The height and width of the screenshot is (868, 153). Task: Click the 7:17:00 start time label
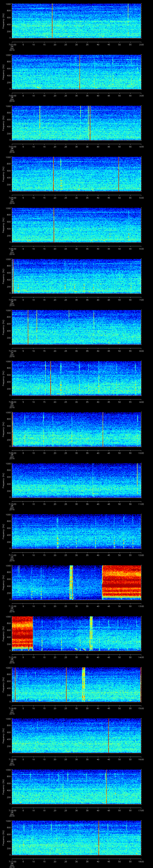[12, 861]
